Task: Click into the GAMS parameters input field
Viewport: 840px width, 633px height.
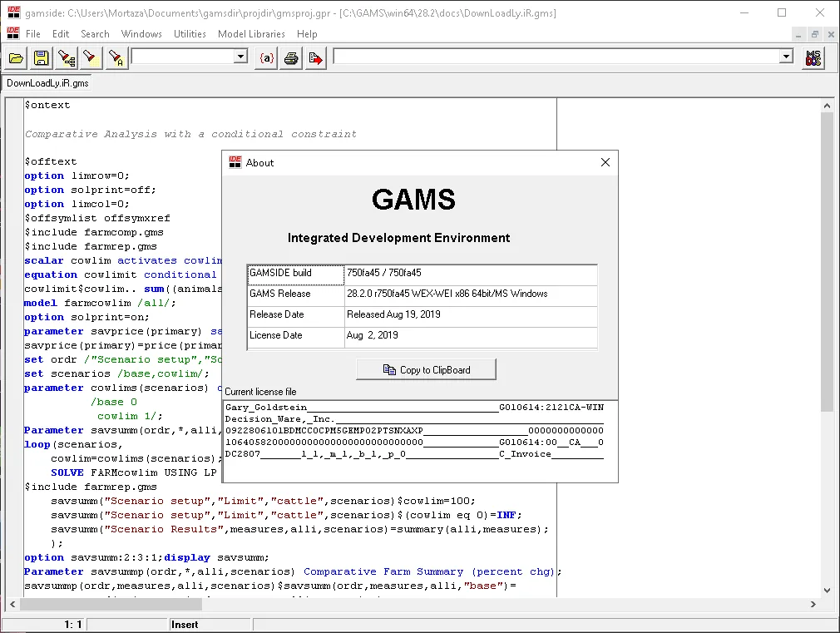Action: pyautogui.click(x=556, y=57)
